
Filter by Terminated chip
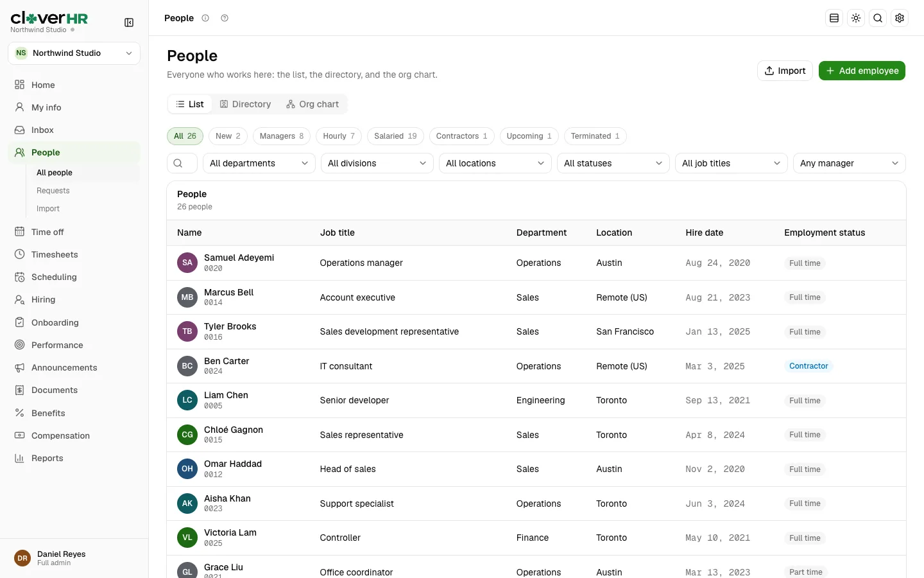pos(595,136)
